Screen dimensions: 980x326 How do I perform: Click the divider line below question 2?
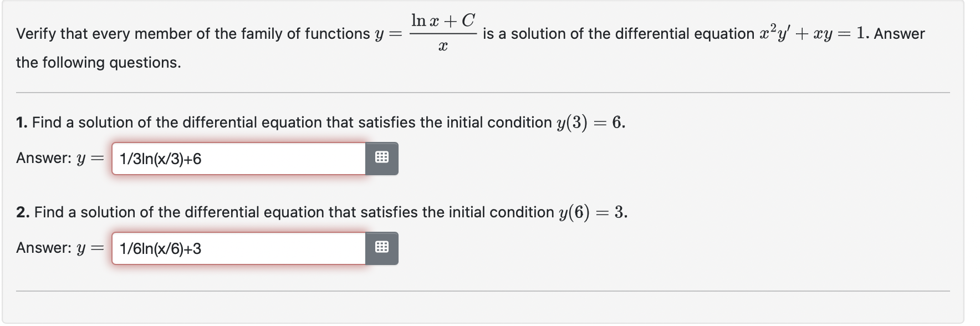point(483,291)
